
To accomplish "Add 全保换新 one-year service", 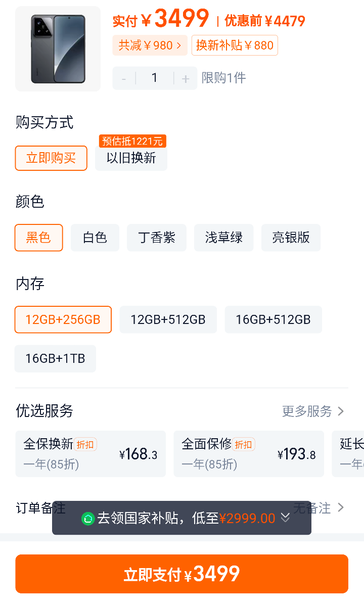I will pyautogui.click(x=91, y=454).
